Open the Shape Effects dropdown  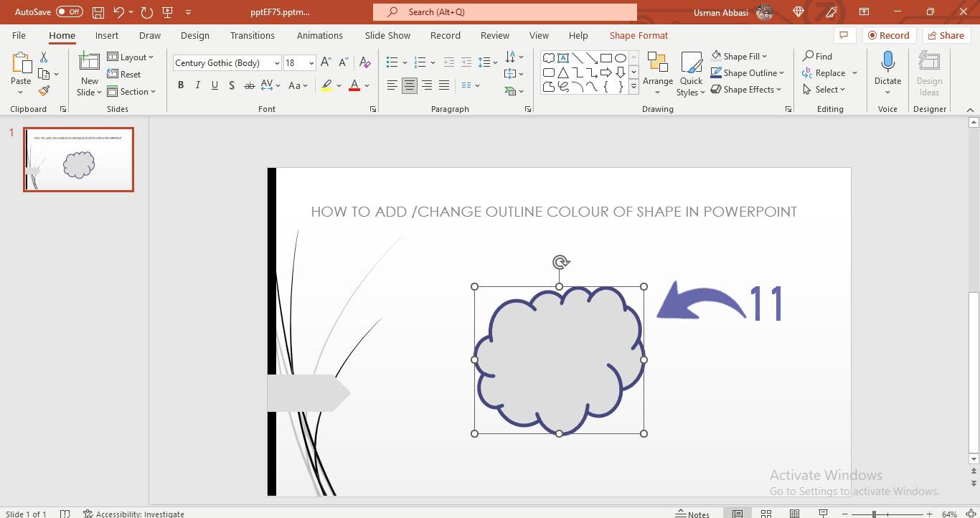coord(746,90)
